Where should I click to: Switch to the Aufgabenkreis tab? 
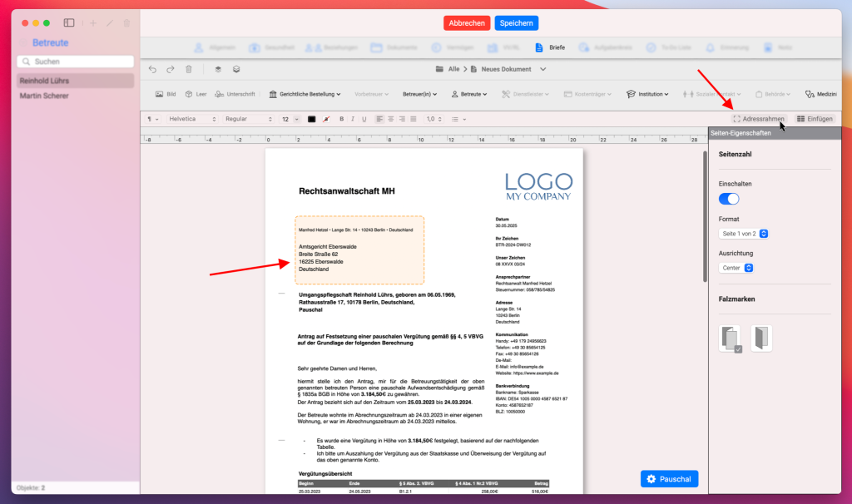pos(606,47)
